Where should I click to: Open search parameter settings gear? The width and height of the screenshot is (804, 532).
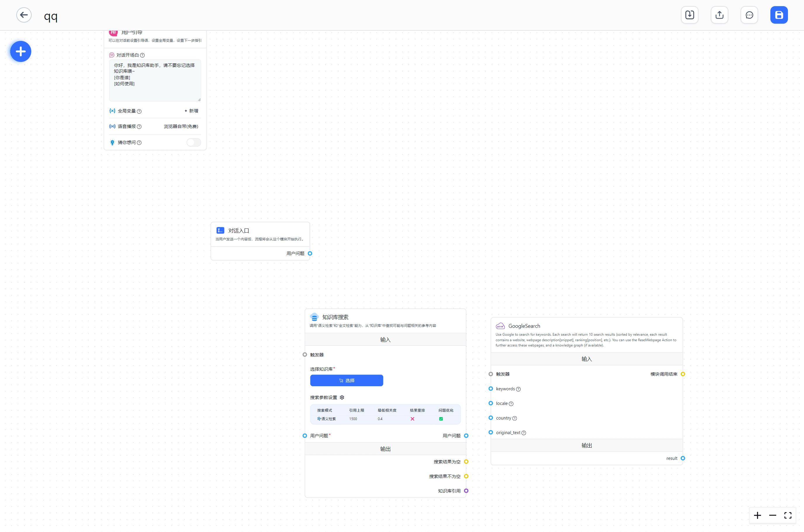point(342,397)
